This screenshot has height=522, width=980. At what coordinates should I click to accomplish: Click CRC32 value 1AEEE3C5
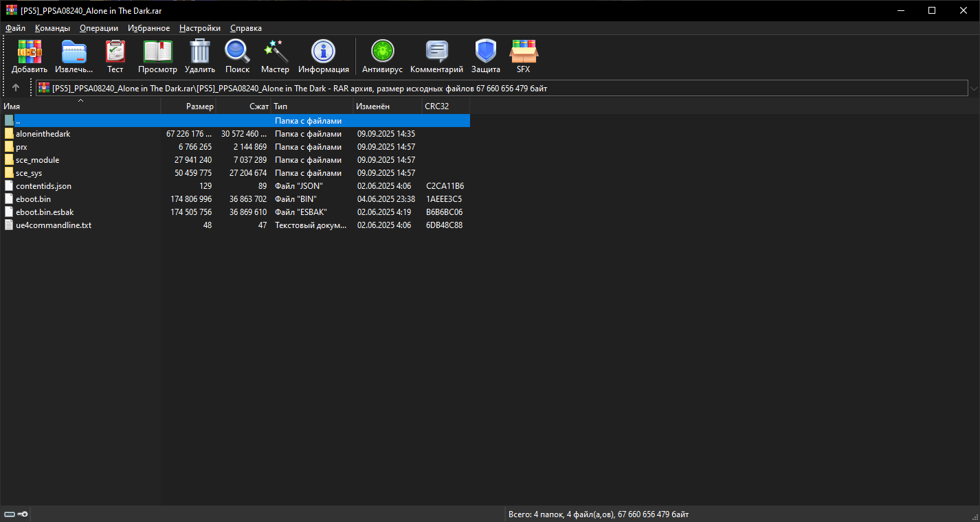click(444, 199)
